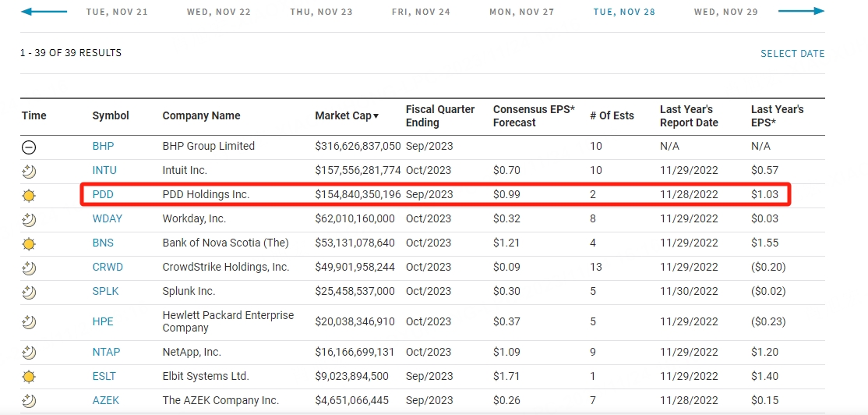The height and width of the screenshot is (415, 868).
Task: Open the HPE symbol link
Action: point(103,321)
